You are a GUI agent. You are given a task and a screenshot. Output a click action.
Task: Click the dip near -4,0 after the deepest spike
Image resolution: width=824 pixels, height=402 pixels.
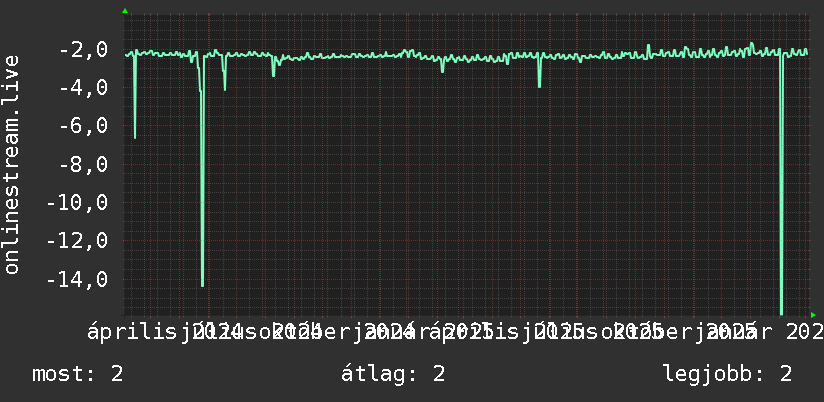[224, 73]
